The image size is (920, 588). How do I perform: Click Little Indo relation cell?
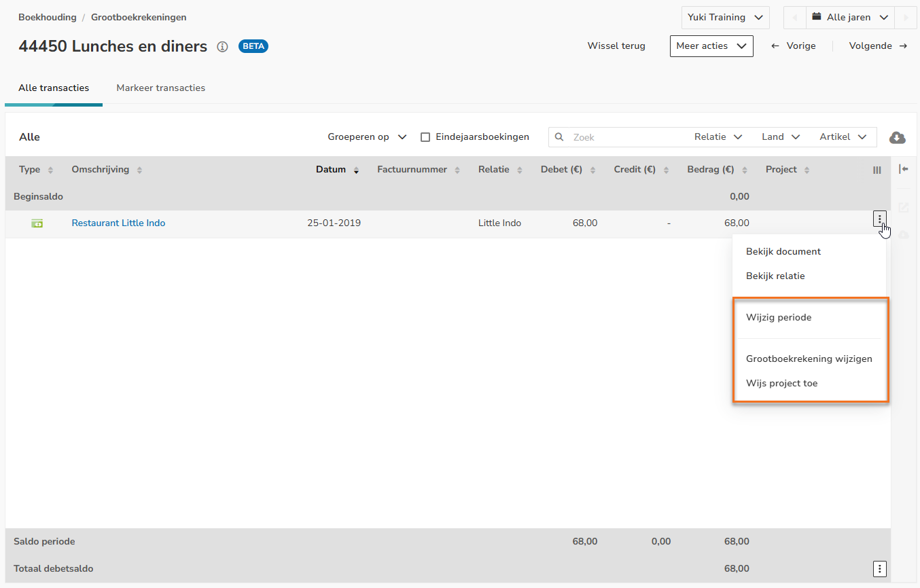[x=499, y=223]
